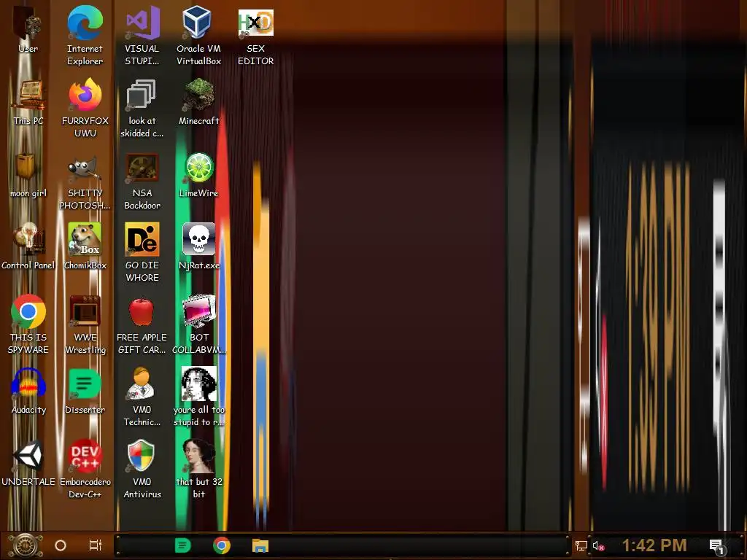The height and width of the screenshot is (560, 747).
Task: Open the notification center icon
Action: [x=717, y=547]
